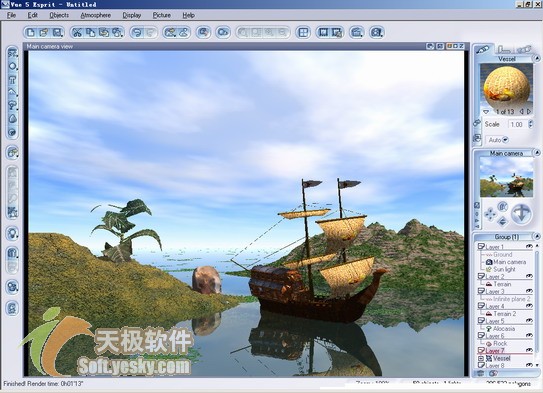Click the plant tool in left toolbar
Image resolution: width=543 pixels, height=393 pixels.
[x=12, y=105]
